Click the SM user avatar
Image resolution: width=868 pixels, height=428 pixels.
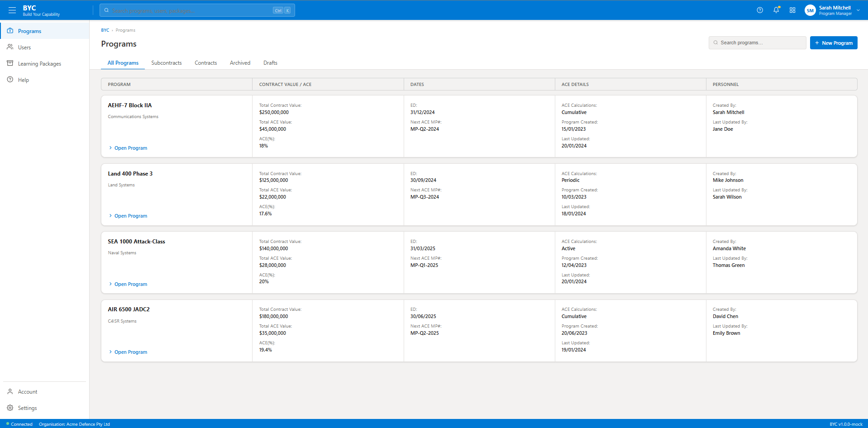(x=810, y=10)
